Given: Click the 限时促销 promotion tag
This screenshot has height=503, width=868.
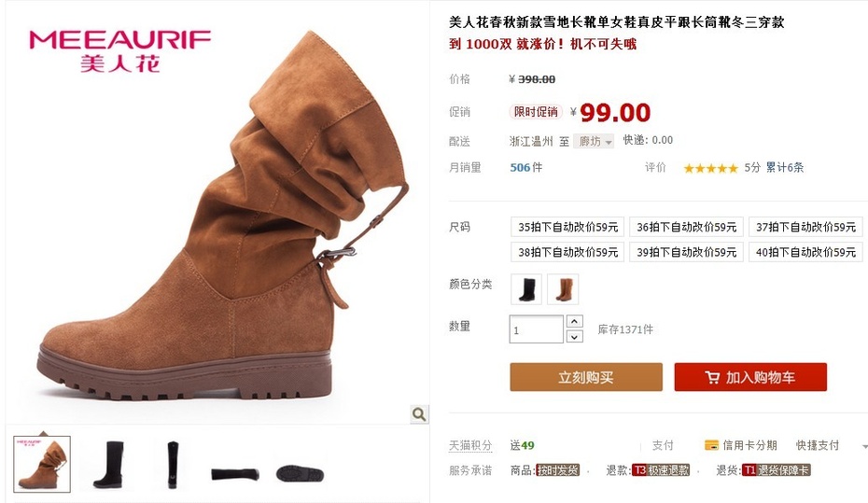Looking at the screenshot, I should tap(536, 112).
